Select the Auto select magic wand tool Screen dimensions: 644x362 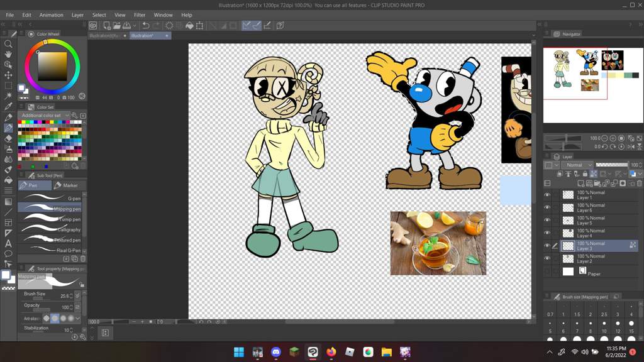point(8,96)
